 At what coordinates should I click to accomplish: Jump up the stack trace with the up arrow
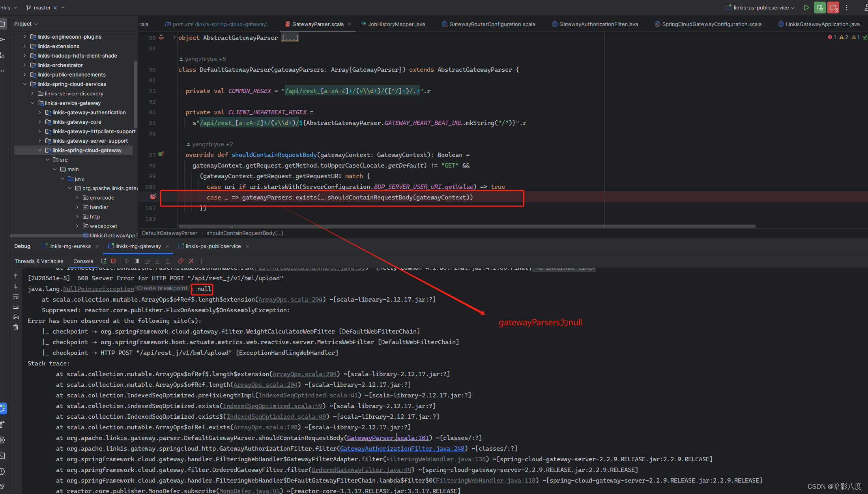(16, 276)
